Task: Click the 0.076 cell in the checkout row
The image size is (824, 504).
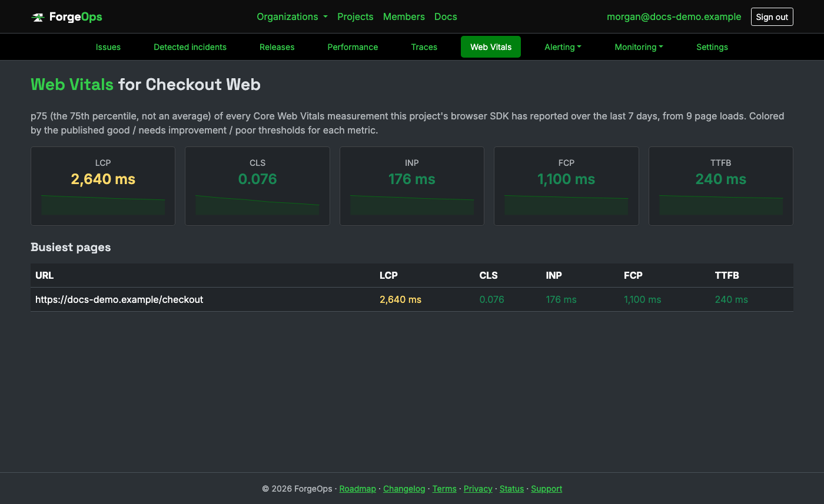Action: pyautogui.click(x=491, y=299)
